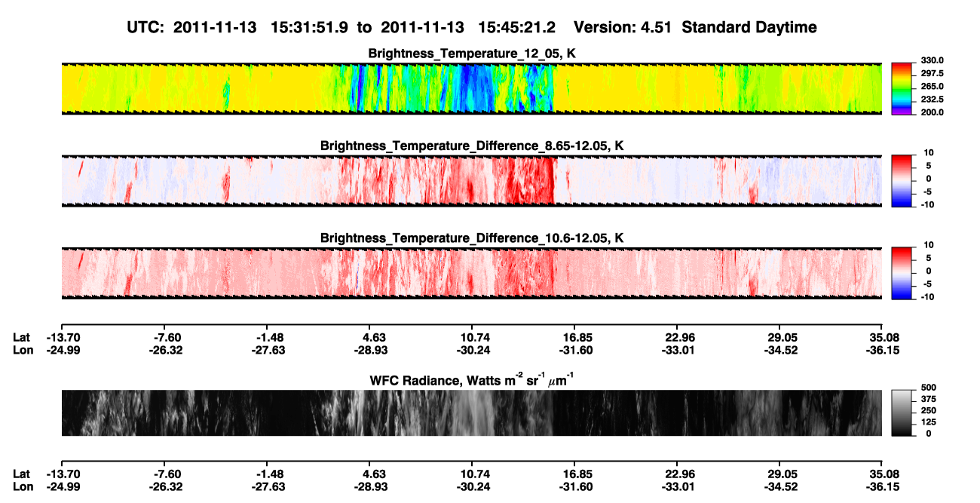The width and height of the screenshot is (980, 503).
Task: Select the end timestamp 15:45:21.2 in header
Action: [518, 28]
